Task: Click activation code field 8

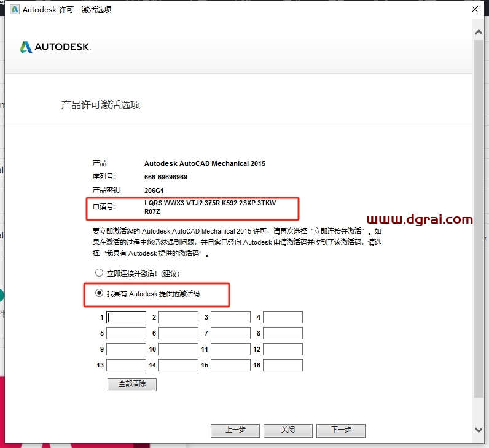Action: click(283, 333)
